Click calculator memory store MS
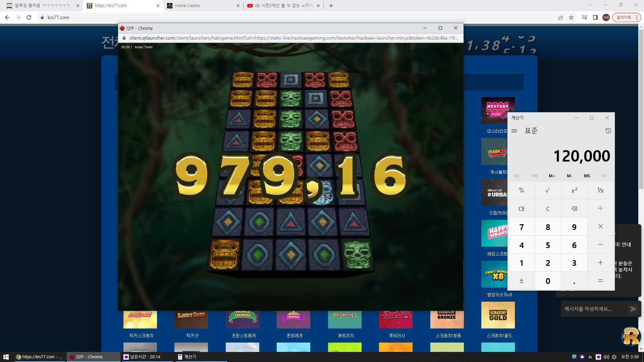 [x=587, y=176]
